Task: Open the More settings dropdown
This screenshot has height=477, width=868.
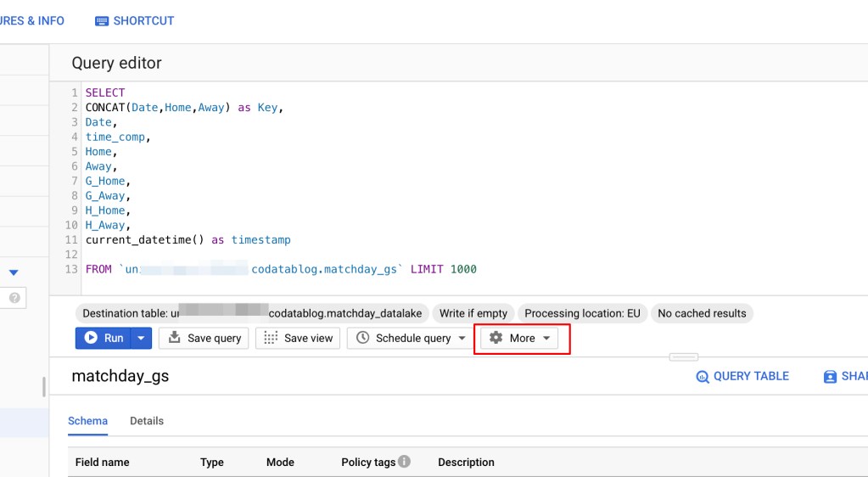Action: click(x=519, y=338)
